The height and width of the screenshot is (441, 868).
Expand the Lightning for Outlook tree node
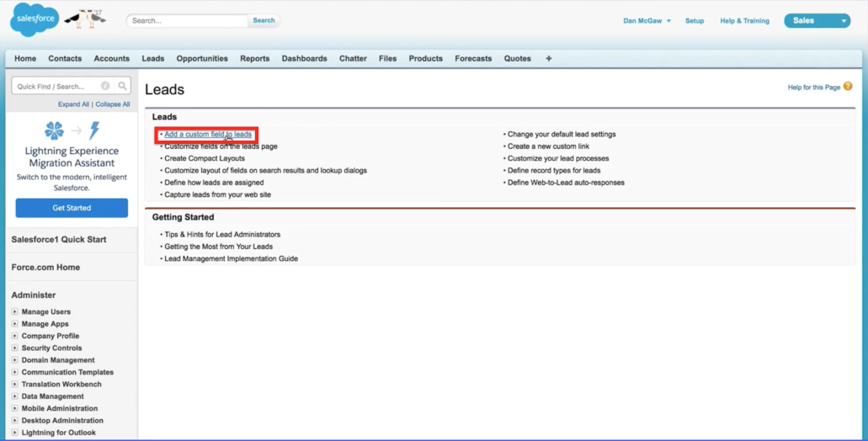click(x=15, y=433)
